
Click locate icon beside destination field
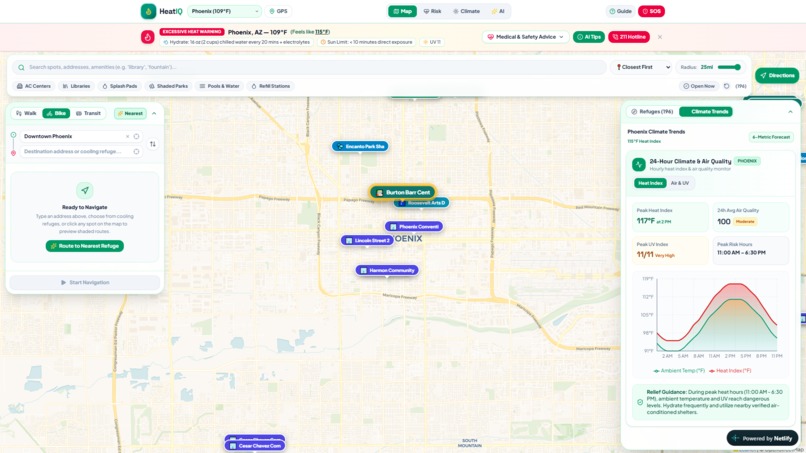[136, 151]
